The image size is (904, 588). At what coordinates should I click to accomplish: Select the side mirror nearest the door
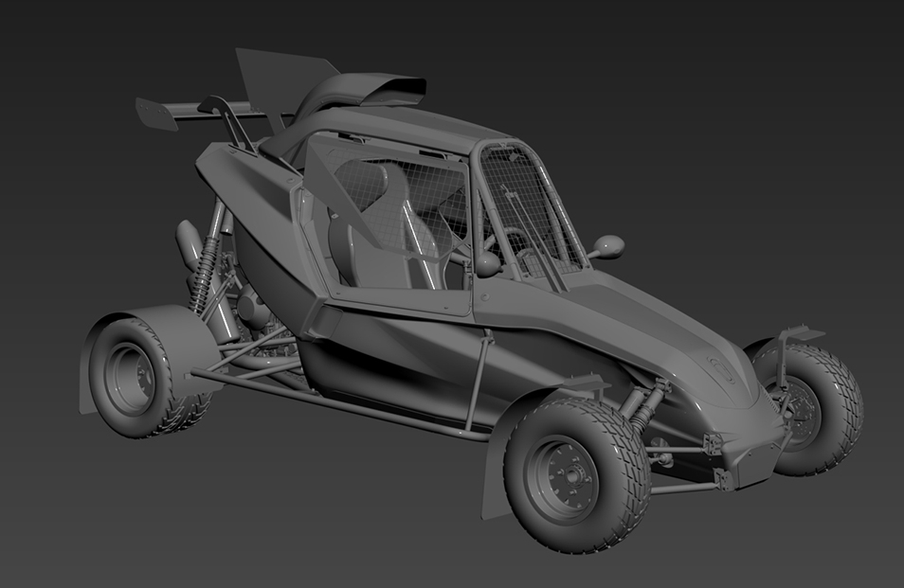click(487, 263)
